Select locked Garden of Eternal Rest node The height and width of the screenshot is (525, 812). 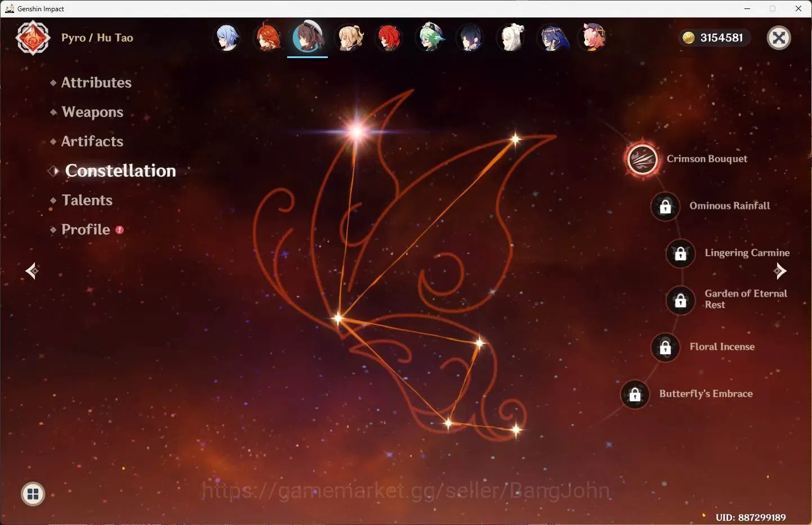[681, 300]
